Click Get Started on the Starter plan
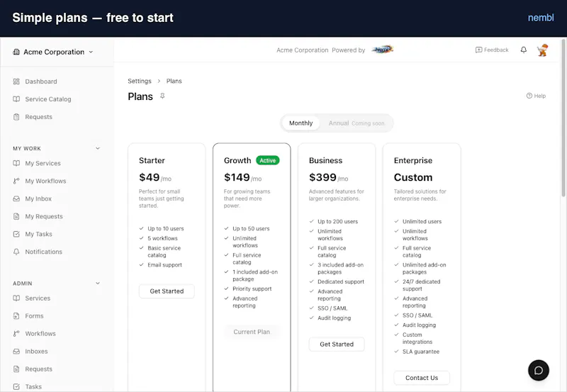Viewport: 567px width, 392px height. click(x=167, y=291)
